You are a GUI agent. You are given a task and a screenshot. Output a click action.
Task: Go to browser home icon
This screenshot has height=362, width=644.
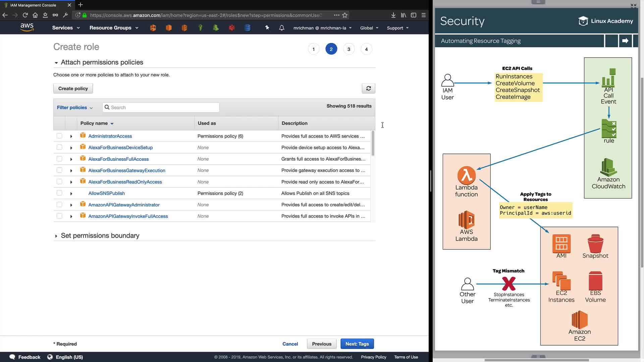pyautogui.click(x=35, y=15)
